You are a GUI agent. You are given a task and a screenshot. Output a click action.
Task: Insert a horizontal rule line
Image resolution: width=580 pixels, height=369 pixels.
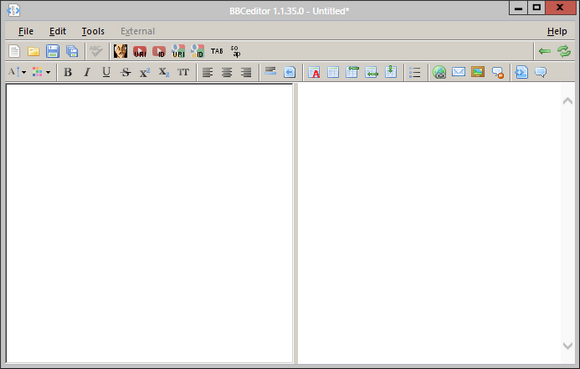270,71
